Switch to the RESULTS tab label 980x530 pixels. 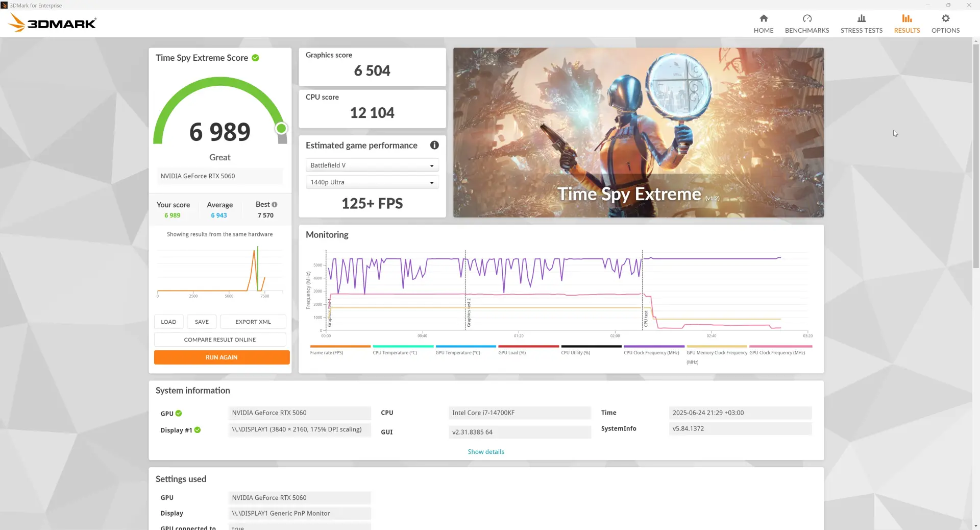[907, 30]
